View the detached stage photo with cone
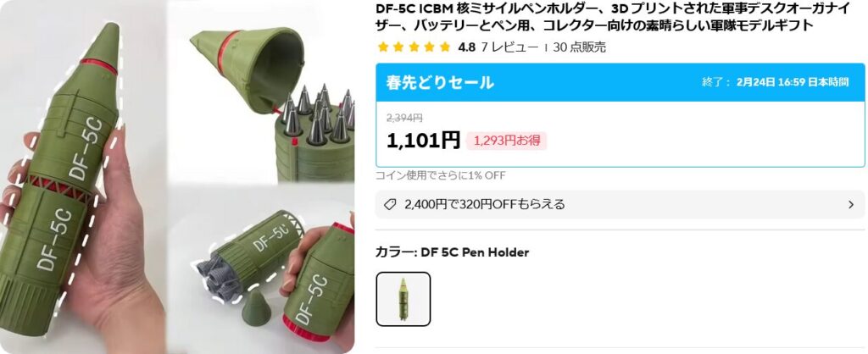 tap(261, 268)
